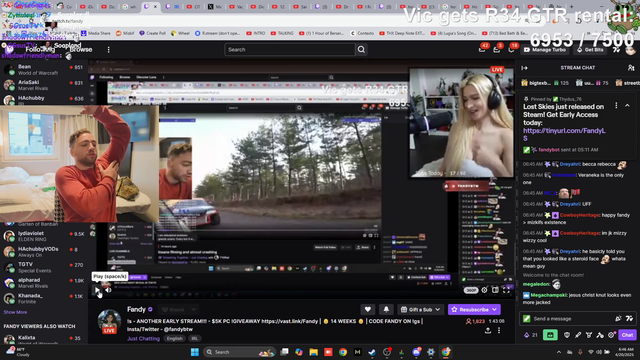Click the share stream icon
Image resolution: width=640 pixels, height=360 pixels.
488,331
